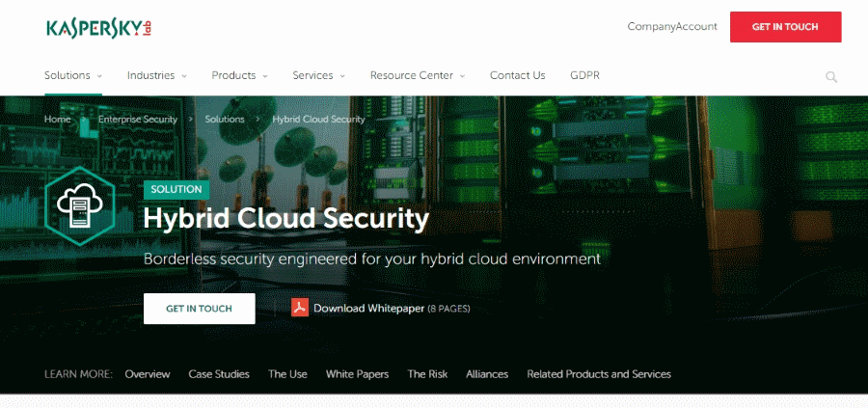
Task: Open Enterprise Security breadcrumb
Action: 138,119
